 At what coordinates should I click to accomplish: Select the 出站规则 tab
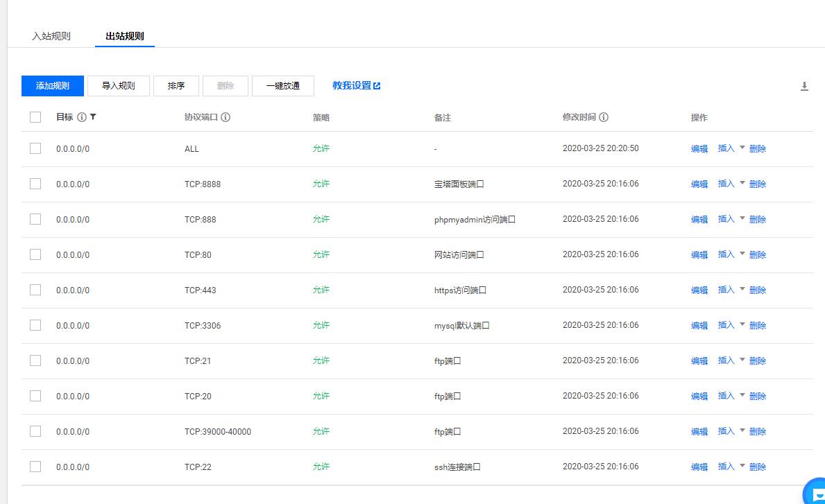[x=125, y=36]
